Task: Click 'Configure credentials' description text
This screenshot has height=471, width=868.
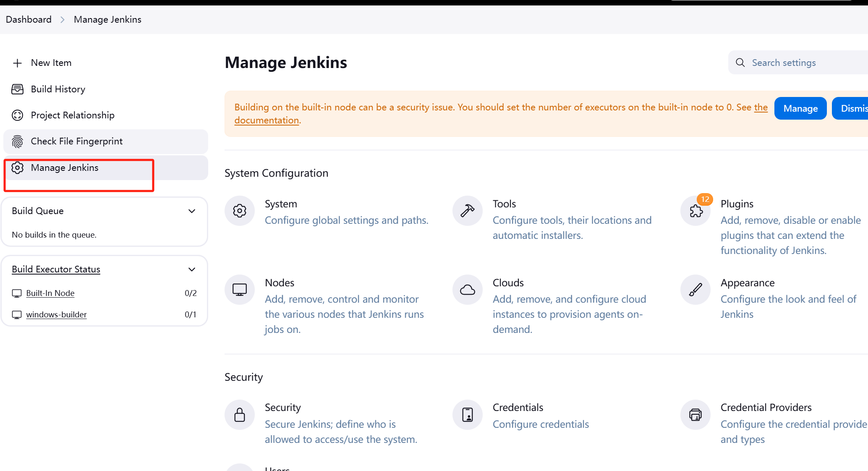Action: click(x=541, y=424)
